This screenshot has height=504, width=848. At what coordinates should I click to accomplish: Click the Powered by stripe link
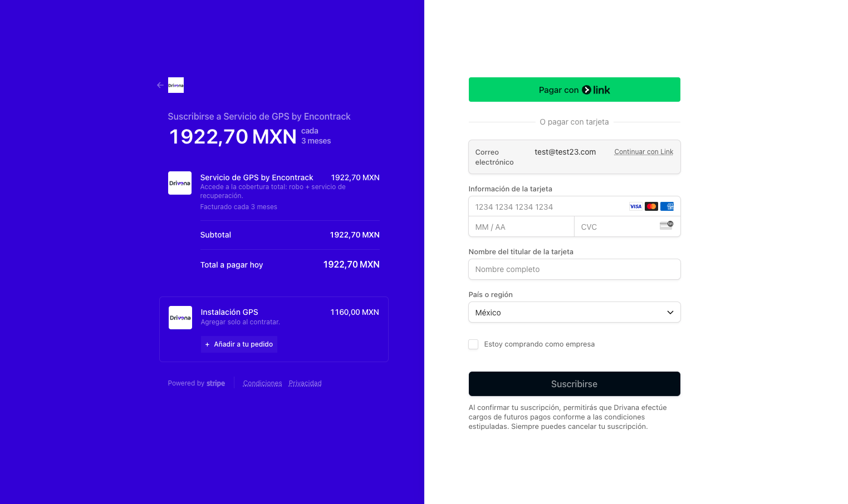[197, 383]
